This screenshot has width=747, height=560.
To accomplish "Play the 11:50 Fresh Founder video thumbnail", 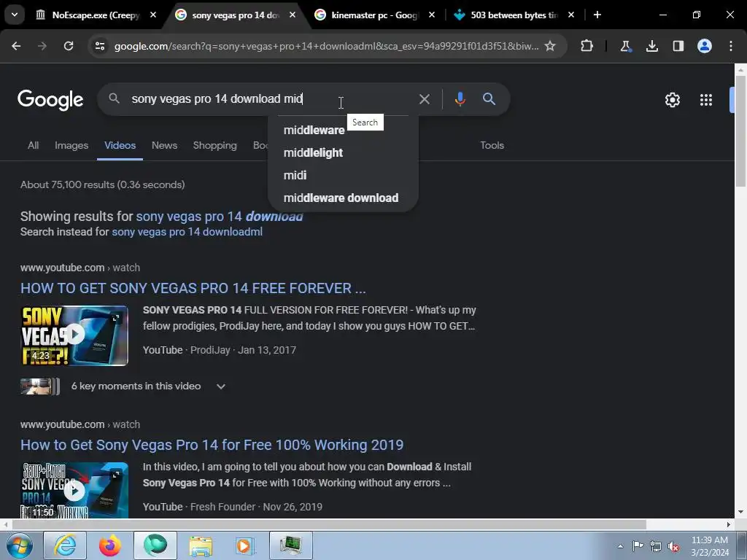I will pyautogui.click(x=74, y=490).
